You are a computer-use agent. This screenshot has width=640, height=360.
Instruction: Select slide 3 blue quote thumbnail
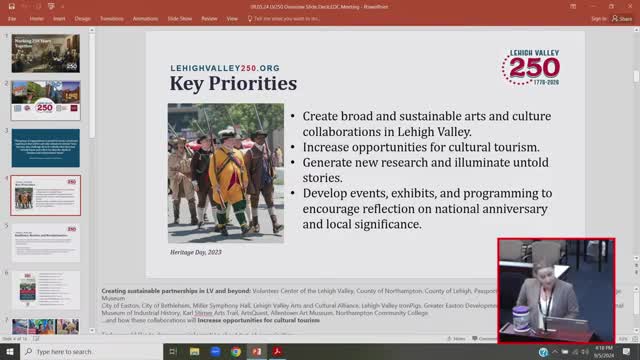pyautogui.click(x=46, y=148)
